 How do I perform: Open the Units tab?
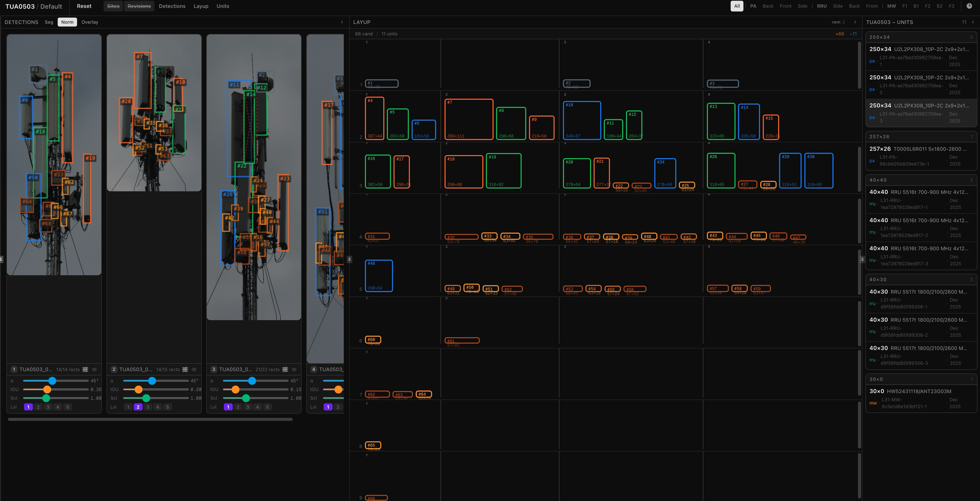click(x=223, y=6)
